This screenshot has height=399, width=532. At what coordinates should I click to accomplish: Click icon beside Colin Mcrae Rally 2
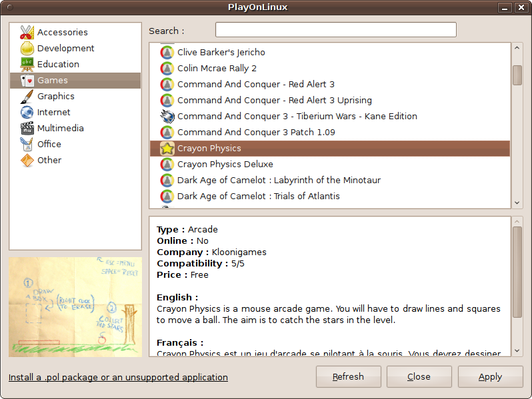[167, 68]
